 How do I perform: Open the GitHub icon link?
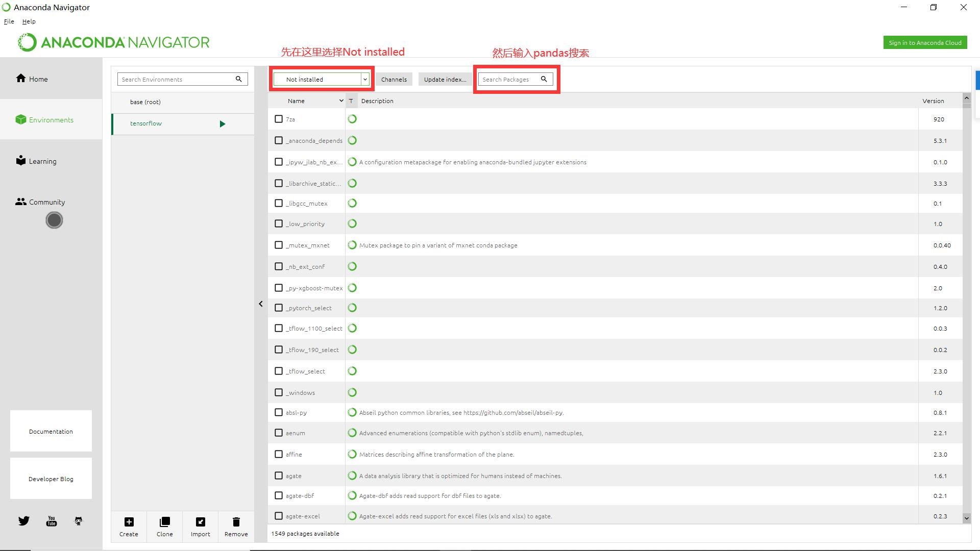78,521
